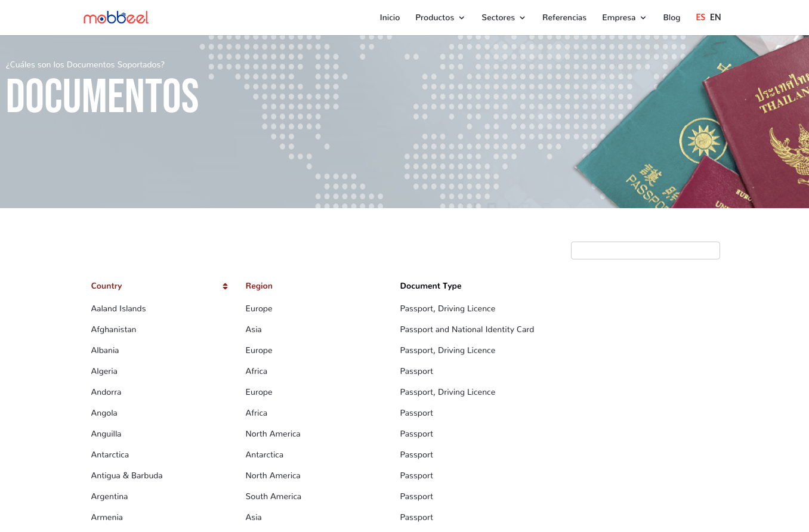This screenshot has height=532, width=809.
Task: Switch language to English (EN)
Action: pyautogui.click(x=715, y=18)
